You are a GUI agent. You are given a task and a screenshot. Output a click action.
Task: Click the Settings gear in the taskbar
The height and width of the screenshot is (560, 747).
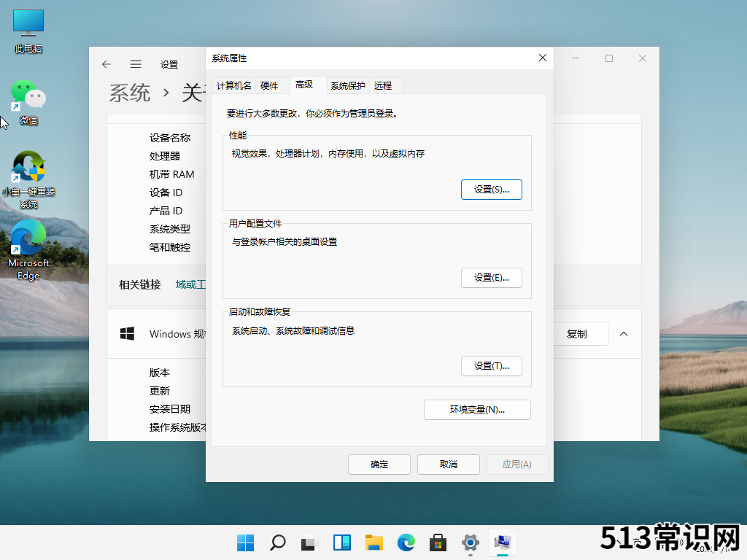click(x=471, y=542)
